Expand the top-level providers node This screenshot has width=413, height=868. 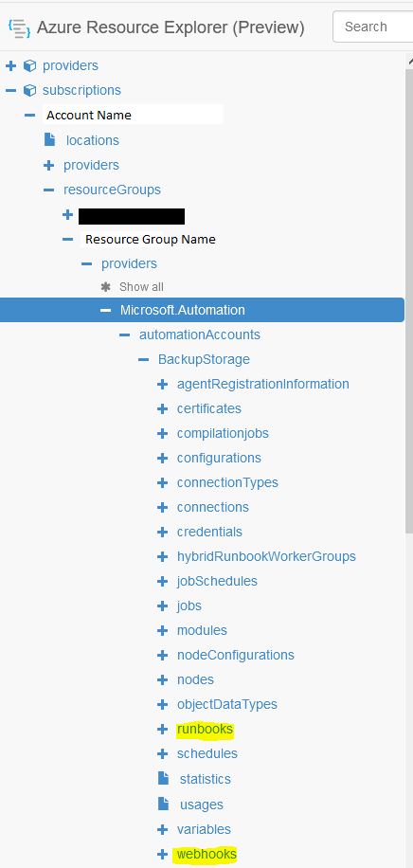10,66
